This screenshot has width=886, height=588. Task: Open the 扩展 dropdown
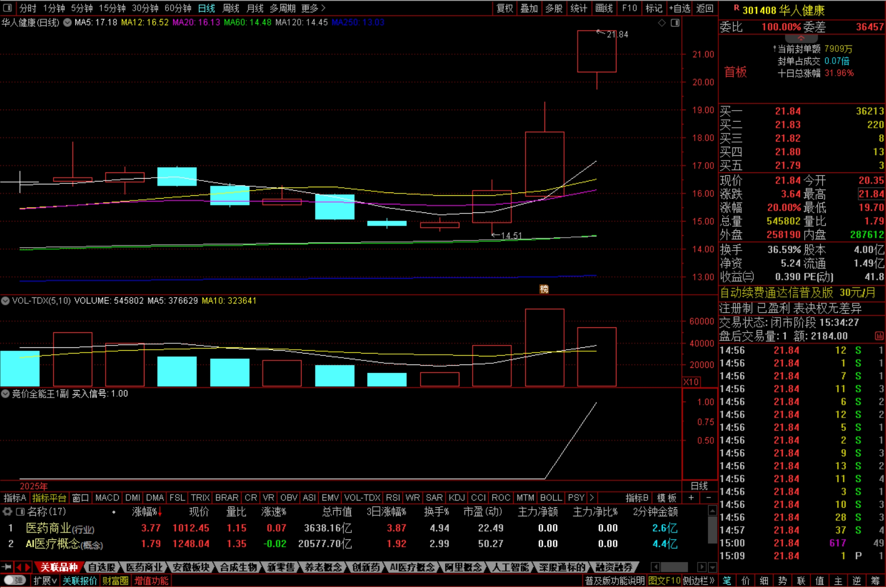(x=45, y=580)
